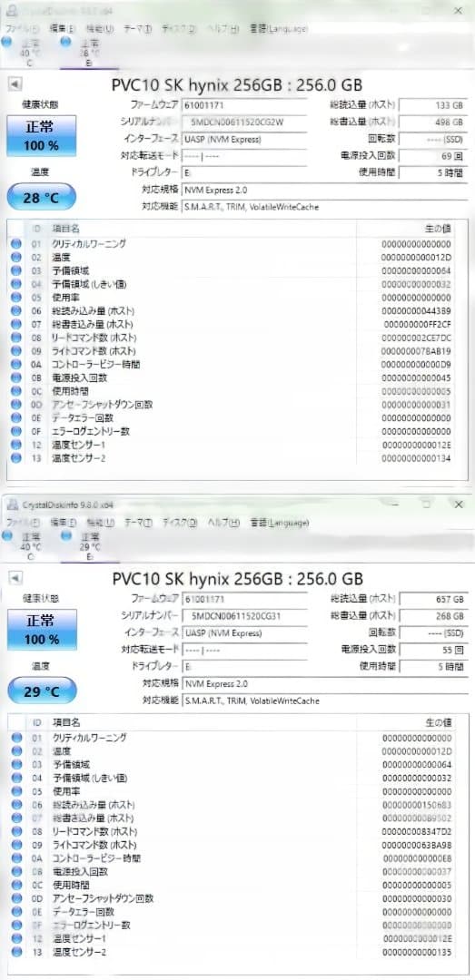The height and width of the screenshot is (980, 475).
Task: Click 項目名 column header in the 28 °C window
Action: coord(65,229)
